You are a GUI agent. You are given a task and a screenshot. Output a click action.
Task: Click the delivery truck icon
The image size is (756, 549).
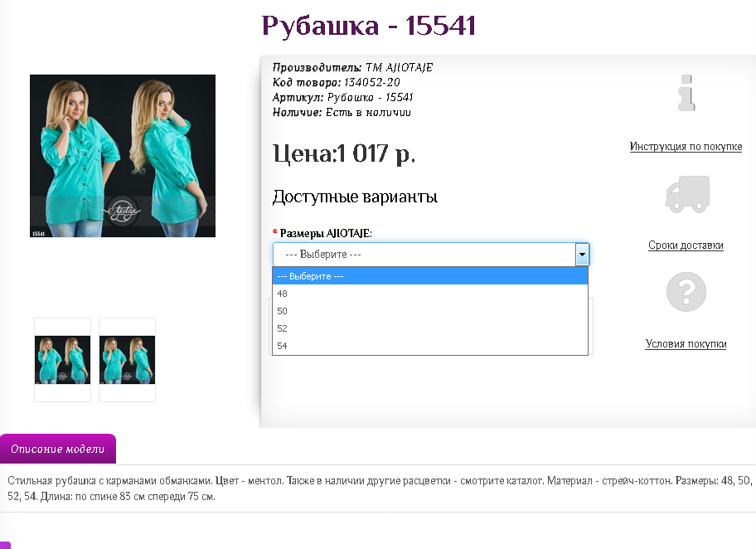point(687,194)
